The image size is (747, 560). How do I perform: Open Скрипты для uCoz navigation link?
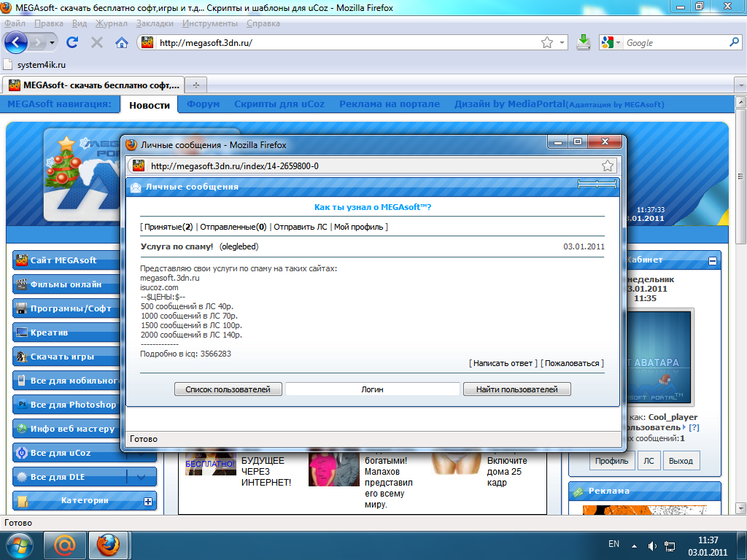click(279, 104)
